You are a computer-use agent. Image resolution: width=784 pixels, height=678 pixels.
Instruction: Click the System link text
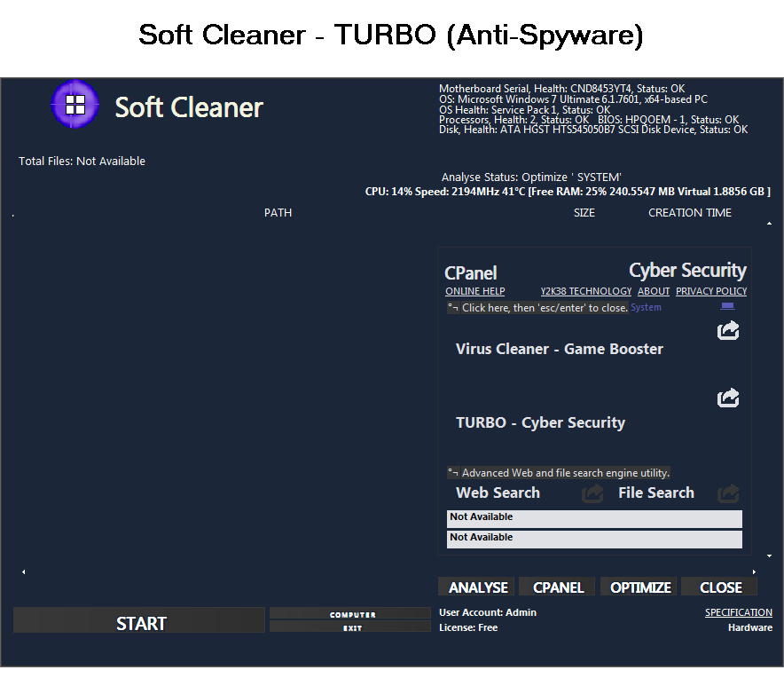pyautogui.click(x=646, y=307)
